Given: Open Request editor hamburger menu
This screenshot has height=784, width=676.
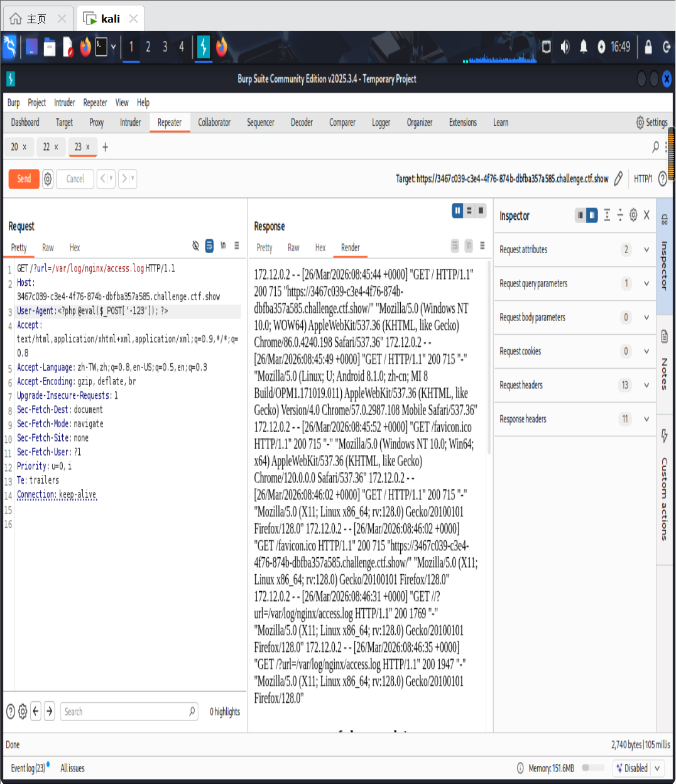Looking at the screenshot, I should (x=237, y=246).
